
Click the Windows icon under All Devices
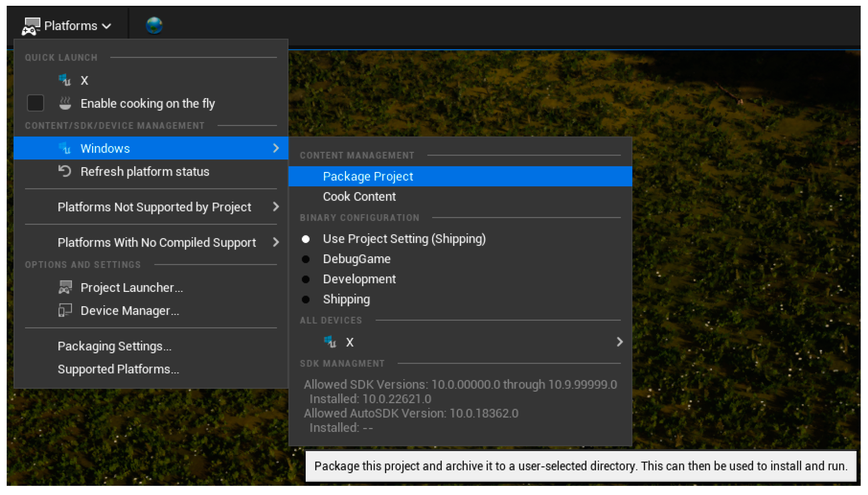pos(330,342)
